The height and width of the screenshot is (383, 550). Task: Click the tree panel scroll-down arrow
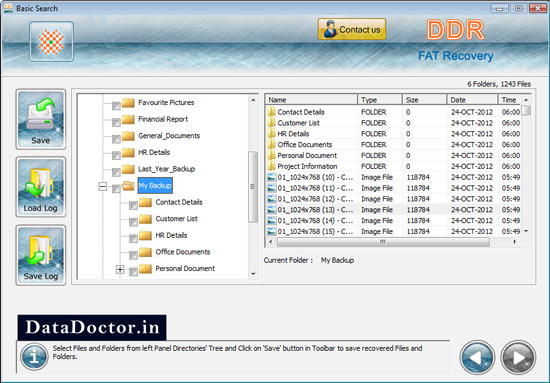pos(253,274)
